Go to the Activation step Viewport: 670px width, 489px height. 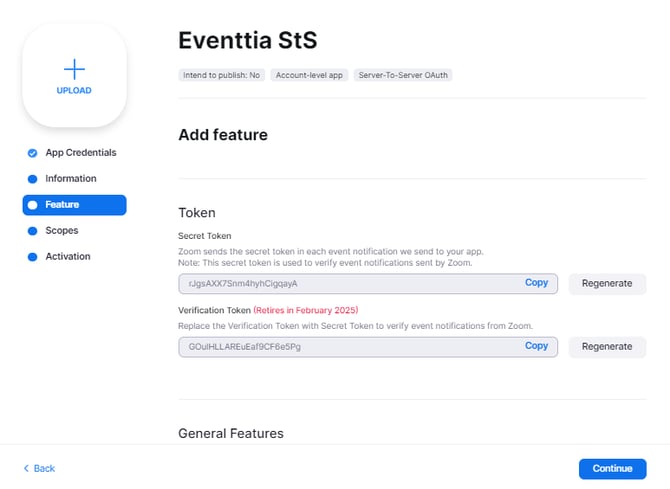click(x=67, y=257)
